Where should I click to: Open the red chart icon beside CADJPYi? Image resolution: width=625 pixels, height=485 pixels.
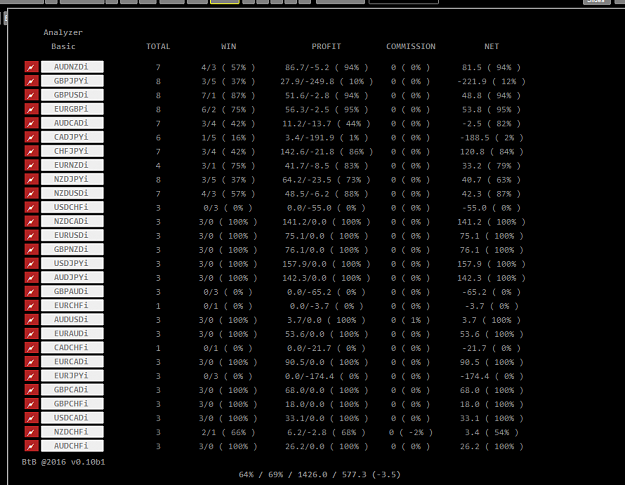(31, 137)
